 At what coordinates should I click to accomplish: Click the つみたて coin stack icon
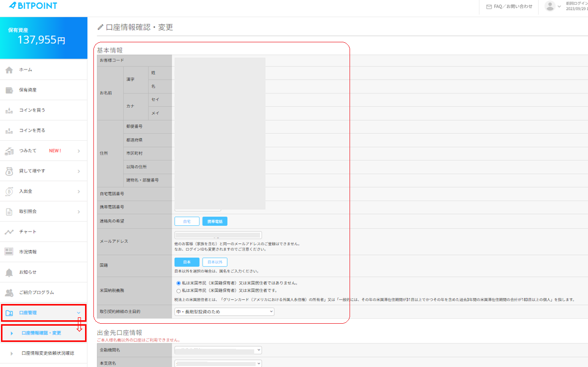(9, 151)
